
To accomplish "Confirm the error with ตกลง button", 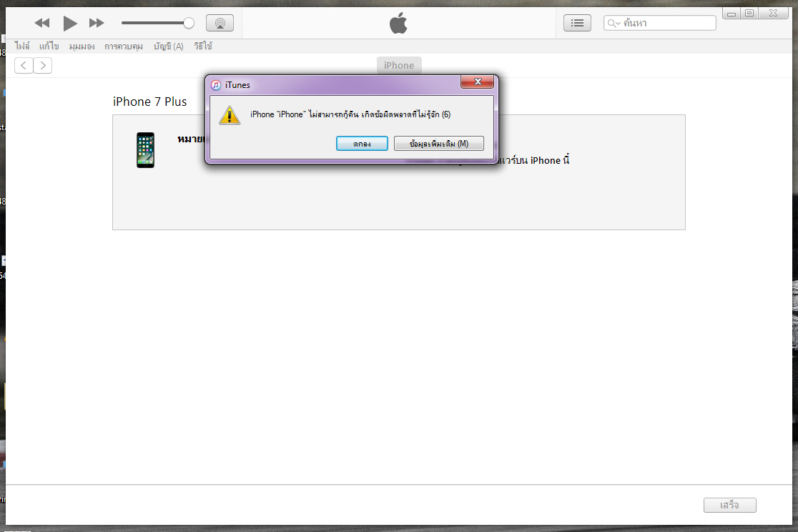I will (x=362, y=144).
